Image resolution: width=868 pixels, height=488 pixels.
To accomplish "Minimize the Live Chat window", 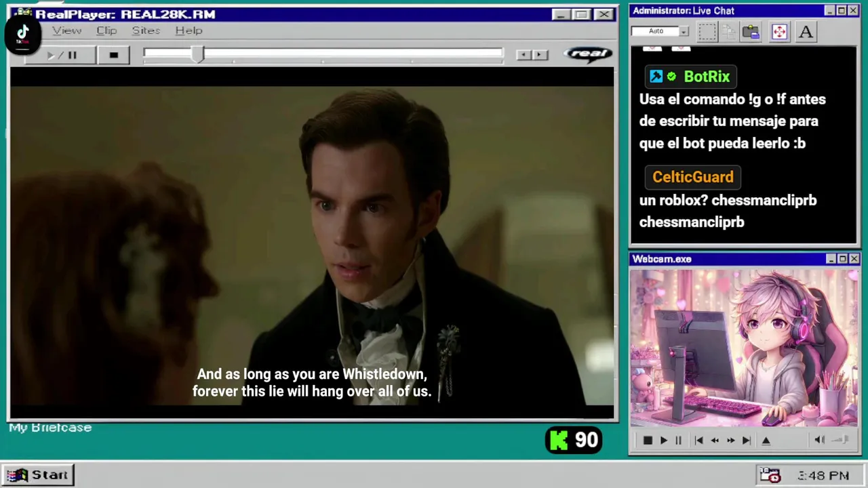I will 829,11.
